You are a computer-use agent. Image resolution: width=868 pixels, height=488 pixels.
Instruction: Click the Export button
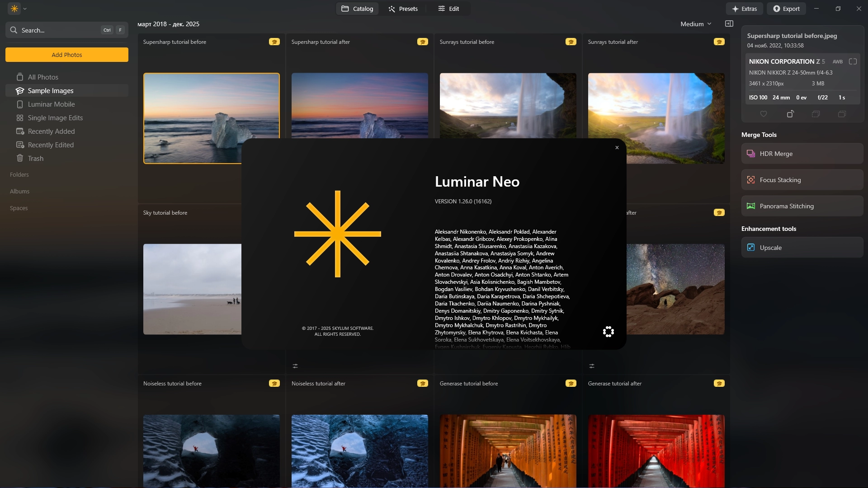coord(786,9)
